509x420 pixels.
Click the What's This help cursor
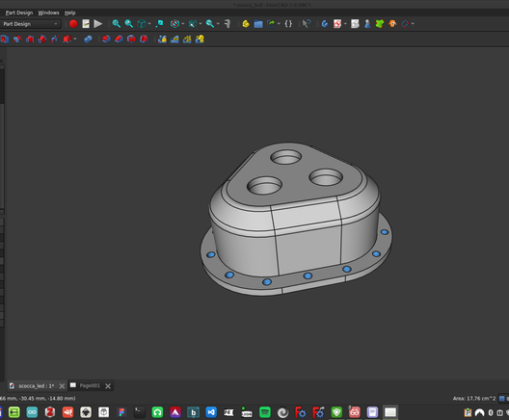tap(307, 24)
